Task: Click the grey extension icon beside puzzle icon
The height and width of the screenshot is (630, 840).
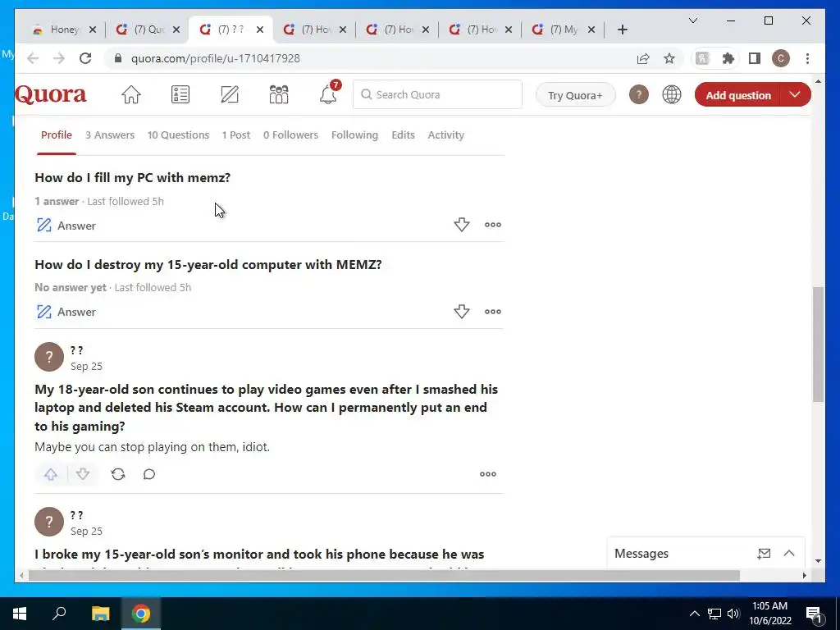Action: tap(702, 58)
